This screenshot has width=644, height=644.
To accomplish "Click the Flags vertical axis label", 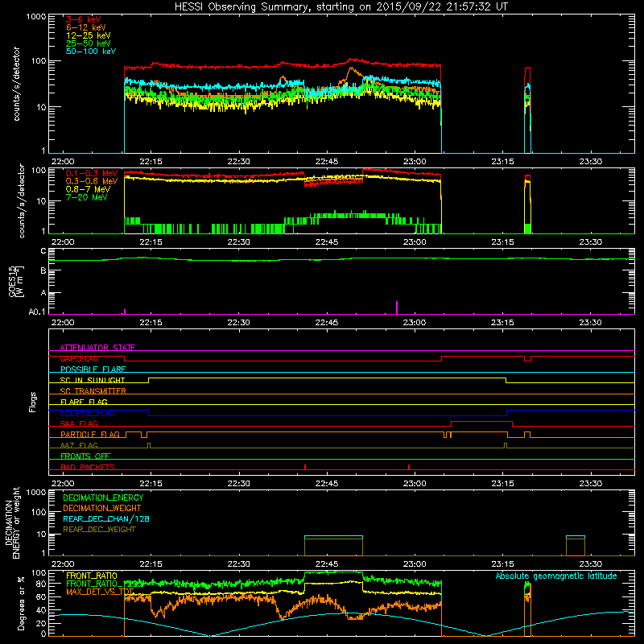I will click(x=32, y=402).
